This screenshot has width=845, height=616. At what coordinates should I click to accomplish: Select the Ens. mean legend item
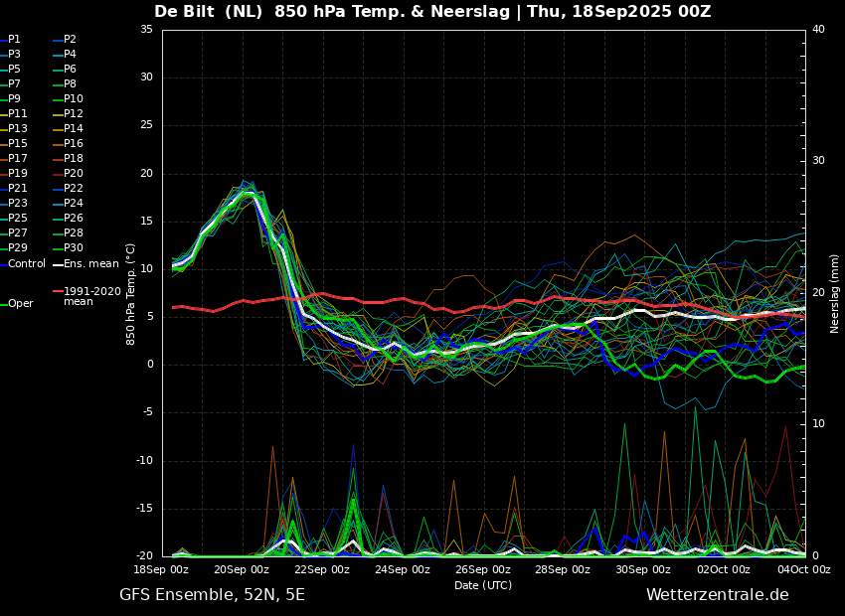click(86, 264)
